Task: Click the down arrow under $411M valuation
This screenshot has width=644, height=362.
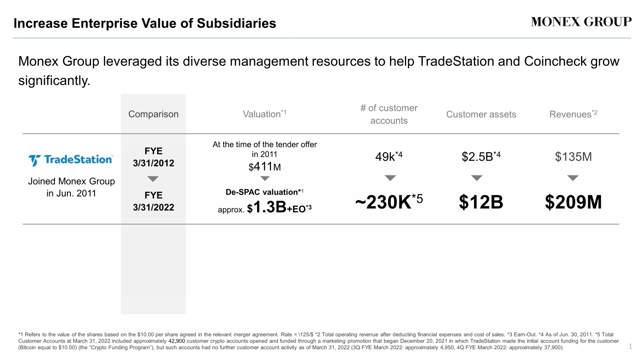Action: [x=265, y=178]
